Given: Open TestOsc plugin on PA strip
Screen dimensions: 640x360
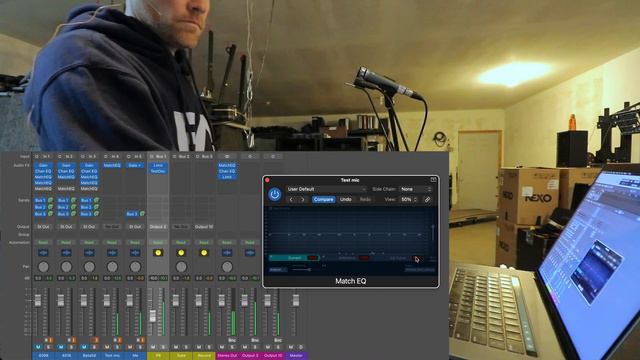Looking at the screenshot, I should [x=158, y=171].
